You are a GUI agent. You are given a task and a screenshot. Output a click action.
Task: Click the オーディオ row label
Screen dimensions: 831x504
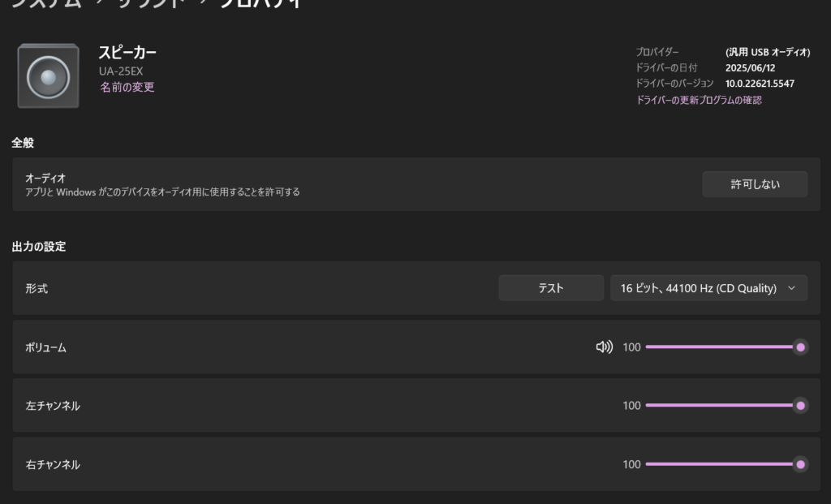[45, 178]
